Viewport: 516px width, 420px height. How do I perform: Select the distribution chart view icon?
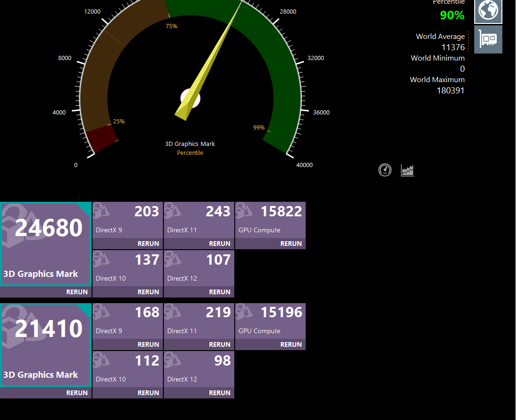pyautogui.click(x=408, y=170)
